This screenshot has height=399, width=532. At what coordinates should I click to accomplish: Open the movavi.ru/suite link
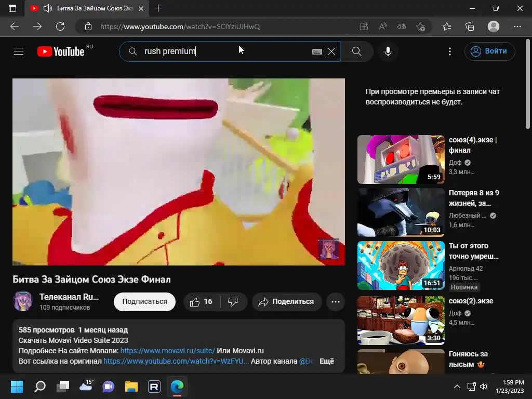(x=168, y=351)
